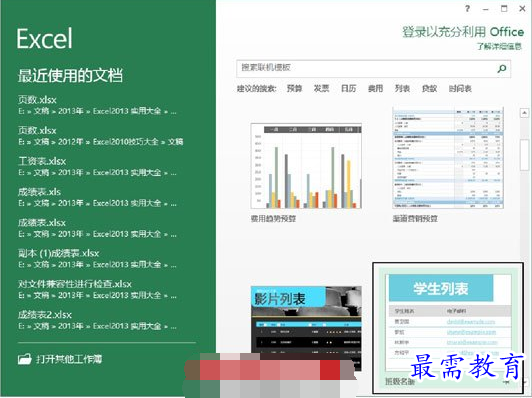The image size is (532, 398).
Task: Select suggested search 列表
Action: [402, 89]
